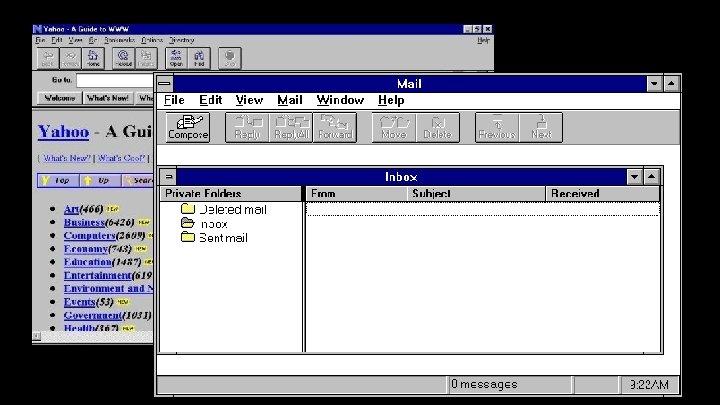Open the View menu in Mail
This screenshot has width=720, height=405.
(x=249, y=100)
